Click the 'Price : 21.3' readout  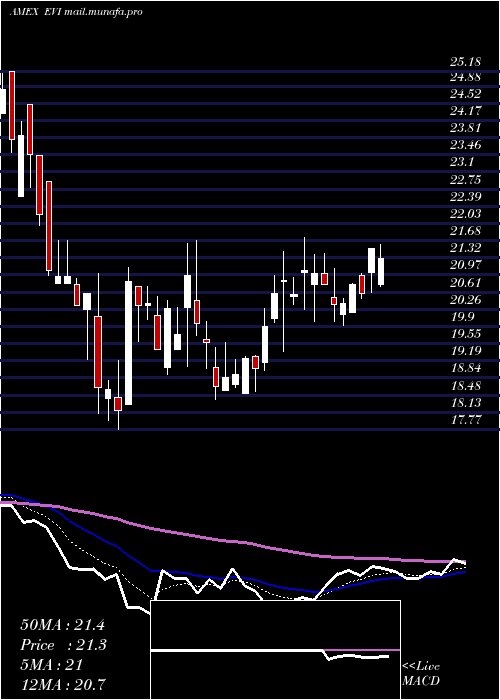coord(63,645)
